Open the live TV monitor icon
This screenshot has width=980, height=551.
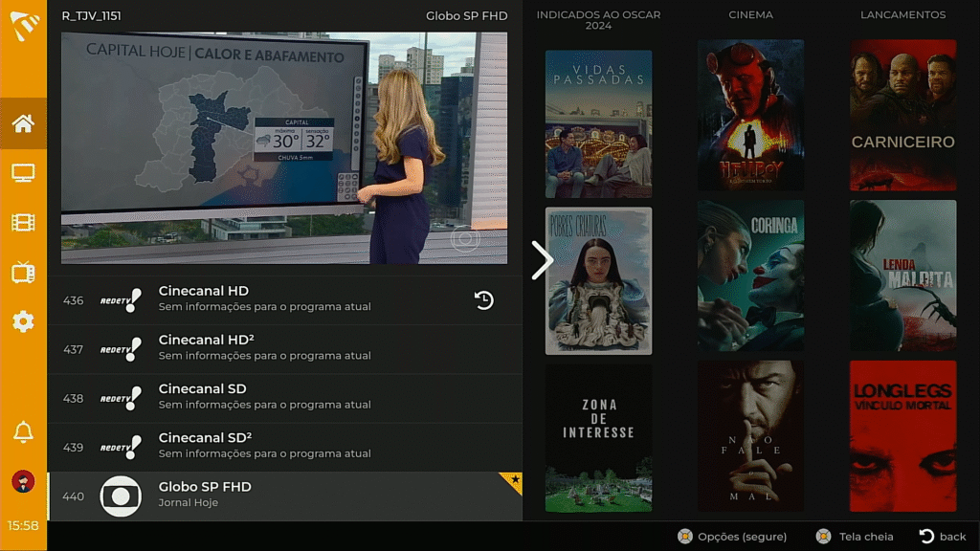point(23,173)
